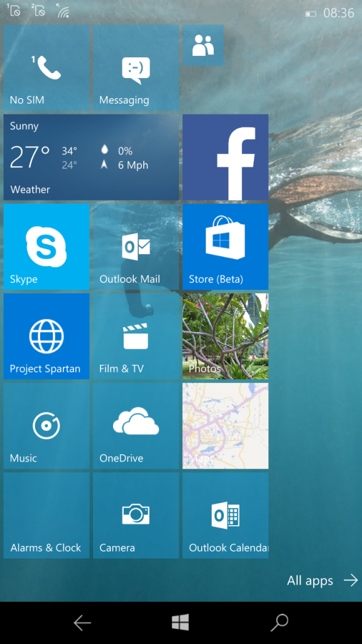Image resolution: width=362 pixels, height=644 pixels.
Task: Go to All apps
Action: [322, 580]
